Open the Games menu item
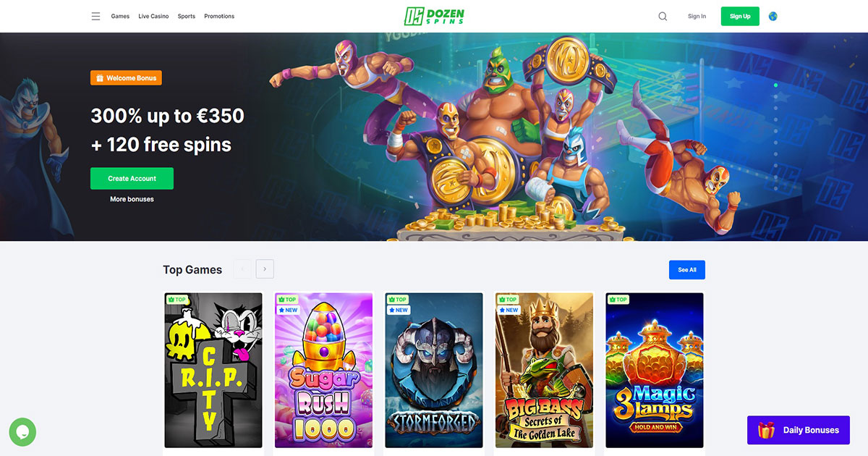 (120, 16)
